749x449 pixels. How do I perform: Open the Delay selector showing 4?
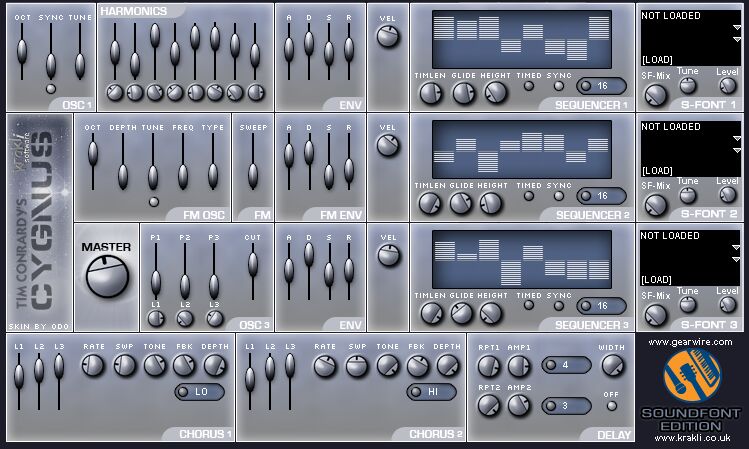coord(567,365)
